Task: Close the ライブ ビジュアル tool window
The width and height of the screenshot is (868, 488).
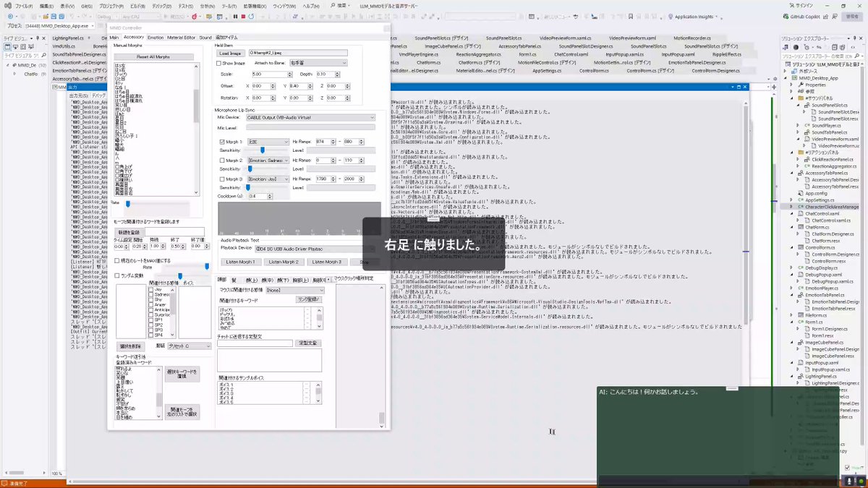Action: [43, 38]
